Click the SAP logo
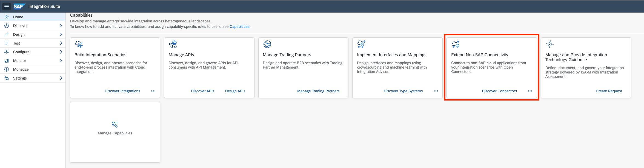The height and width of the screenshot is (168, 644). point(19,6)
